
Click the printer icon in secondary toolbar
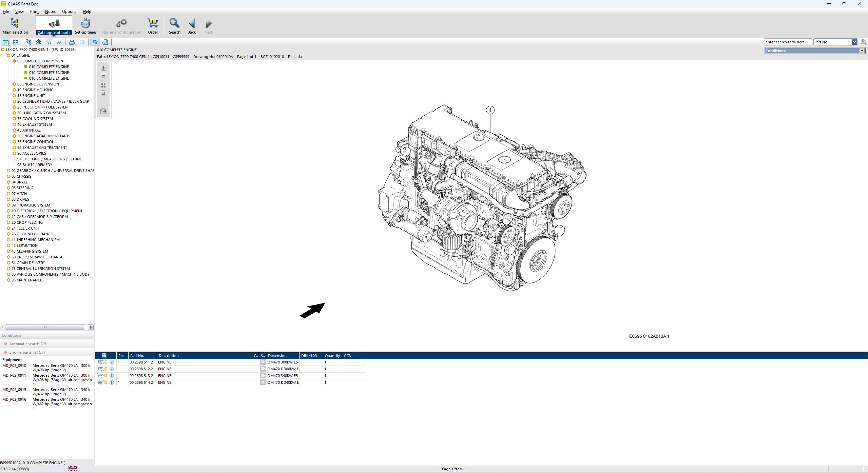click(x=72, y=42)
